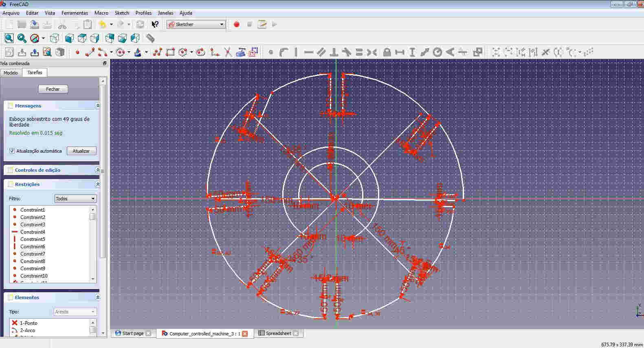
Task: Select the polyline sketch tool
Action: click(158, 52)
